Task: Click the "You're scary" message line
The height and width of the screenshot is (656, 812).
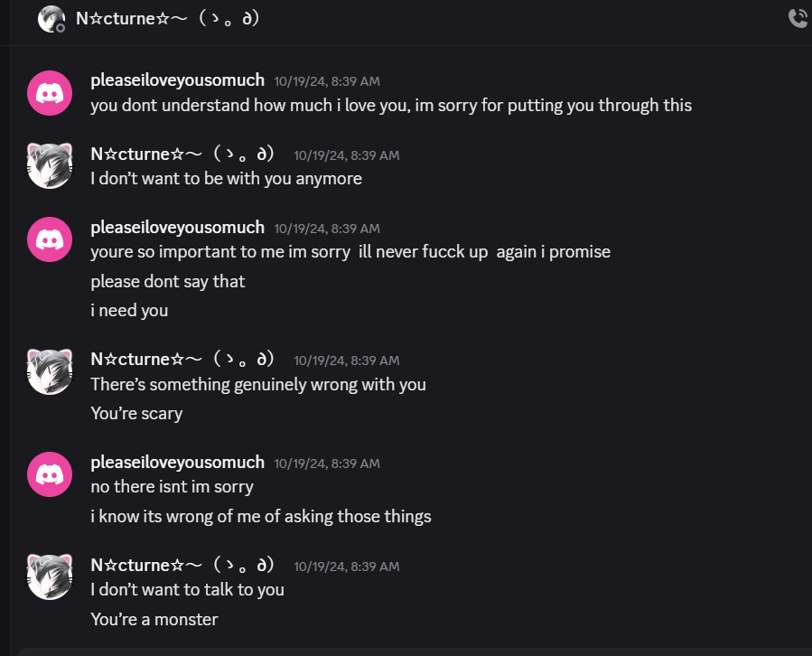Action: [136, 414]
